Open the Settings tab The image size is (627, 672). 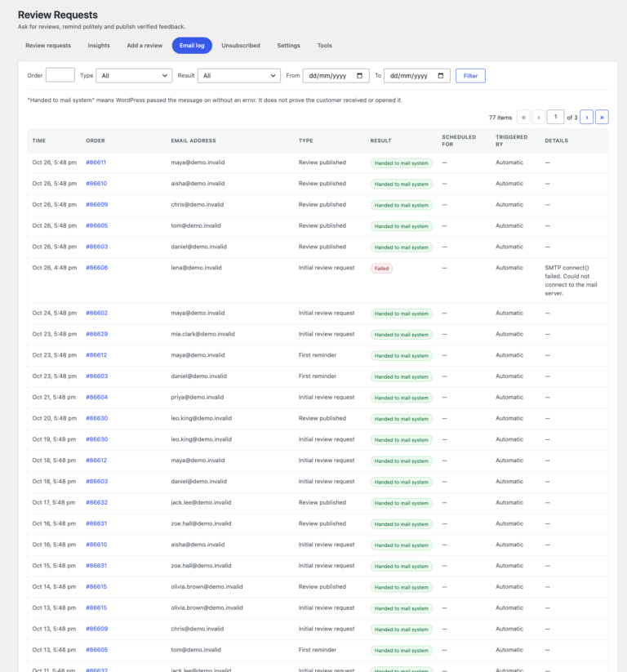[x=288, y=46]
